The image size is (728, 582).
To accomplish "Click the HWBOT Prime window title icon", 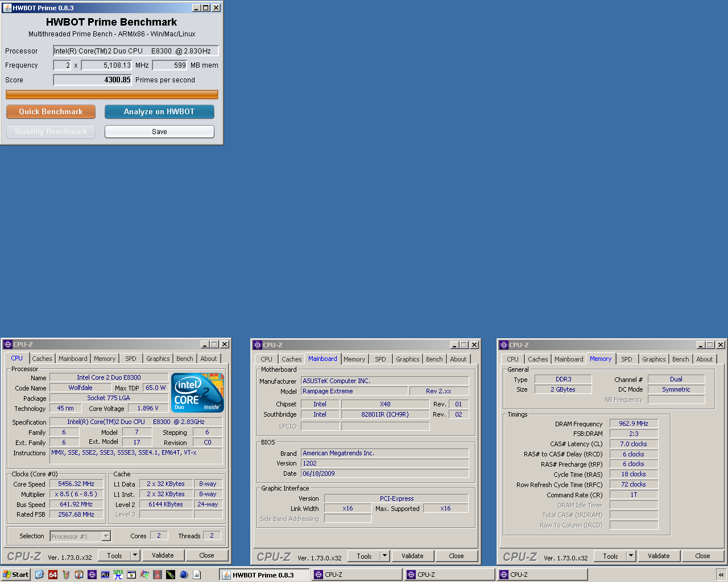I will (x=7, y=8).
